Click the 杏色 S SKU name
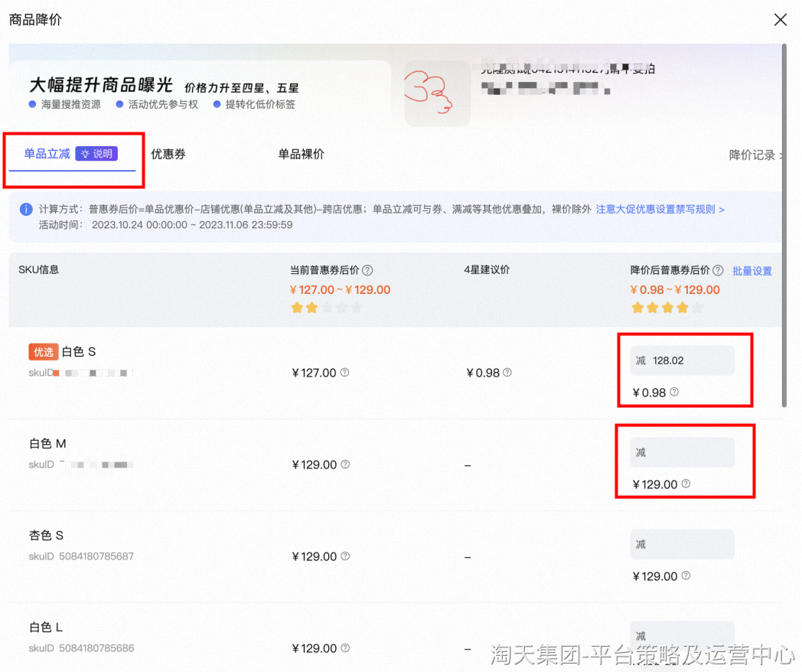 46,536
